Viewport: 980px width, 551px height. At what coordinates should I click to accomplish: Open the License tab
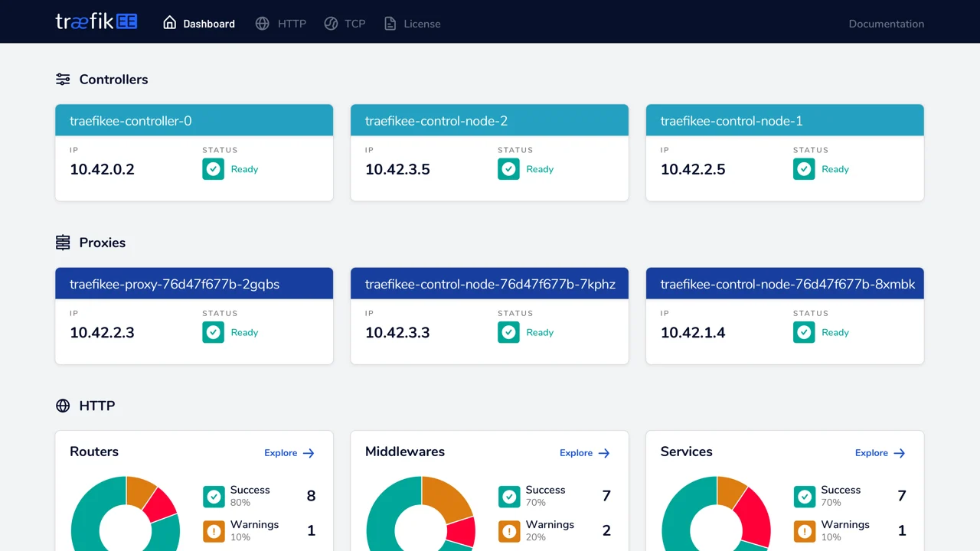click(412, 23)
